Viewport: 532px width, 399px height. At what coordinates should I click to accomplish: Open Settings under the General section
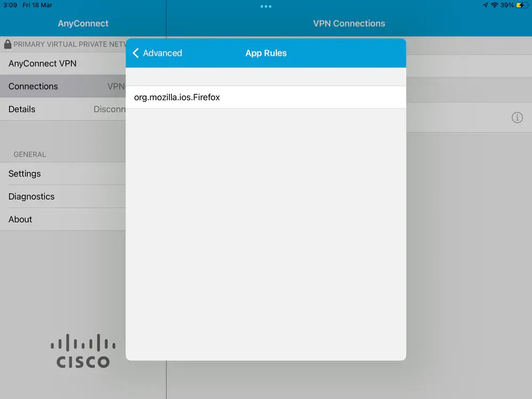(24, 174)
